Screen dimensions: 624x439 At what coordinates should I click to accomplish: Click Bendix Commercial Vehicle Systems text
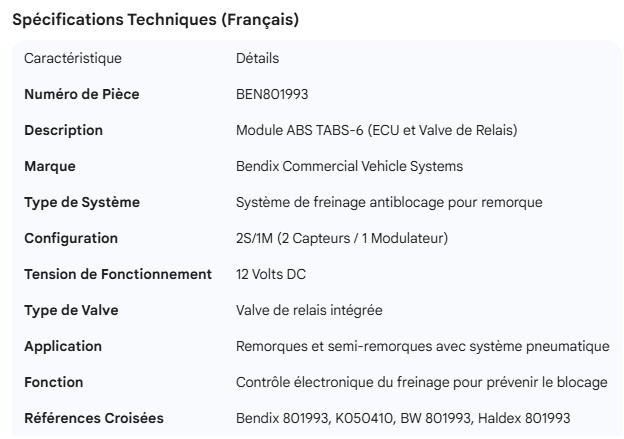pyautogui.click(x=349, y=166)
